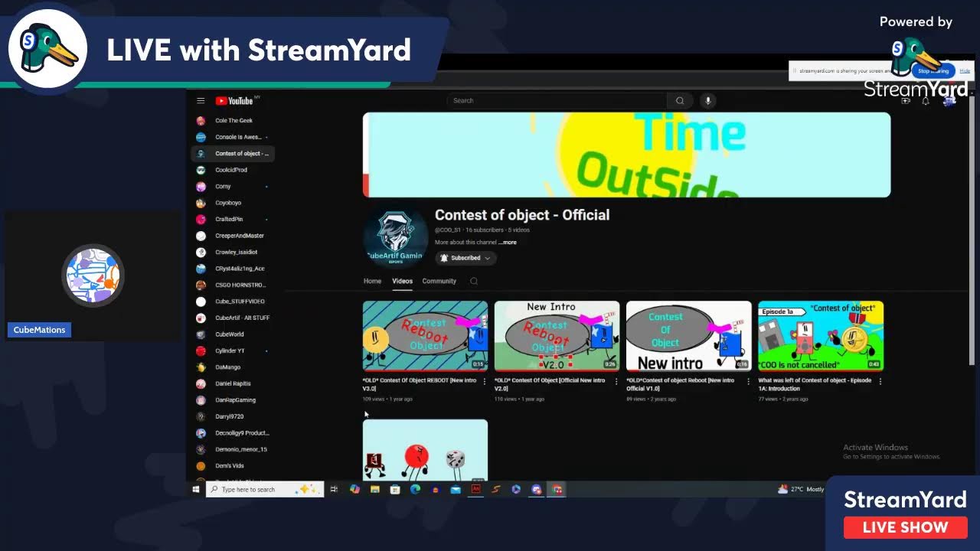Select the CubeMations participant avatar
Image resolution: width=980 pixels, height=551 pixels.
(93, 275)
